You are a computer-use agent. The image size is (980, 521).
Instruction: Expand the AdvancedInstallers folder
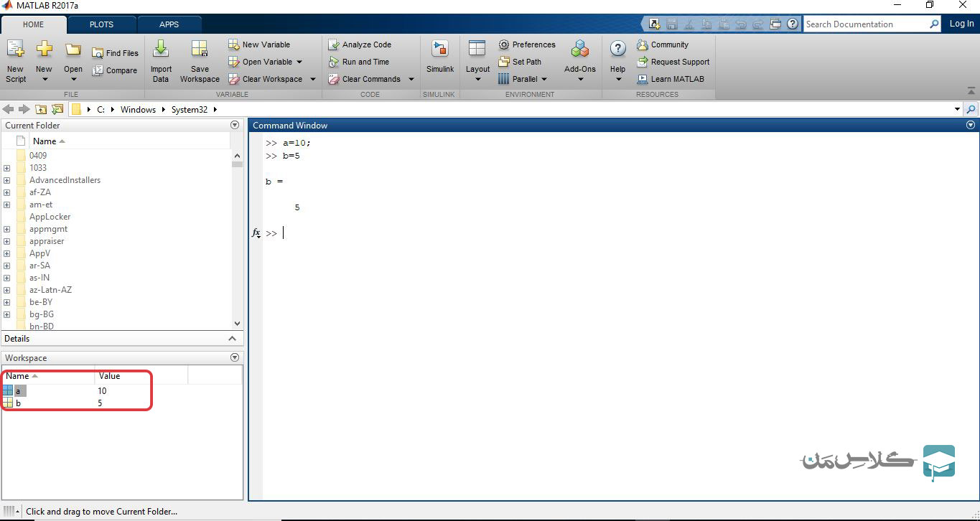(6, 180)
